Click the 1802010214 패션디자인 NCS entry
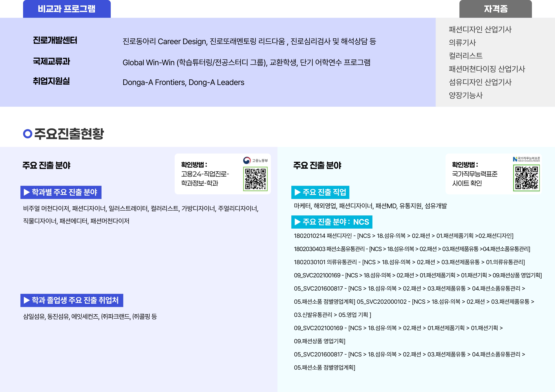Viewport: 555px width, 392px height. tap(403, 236)
